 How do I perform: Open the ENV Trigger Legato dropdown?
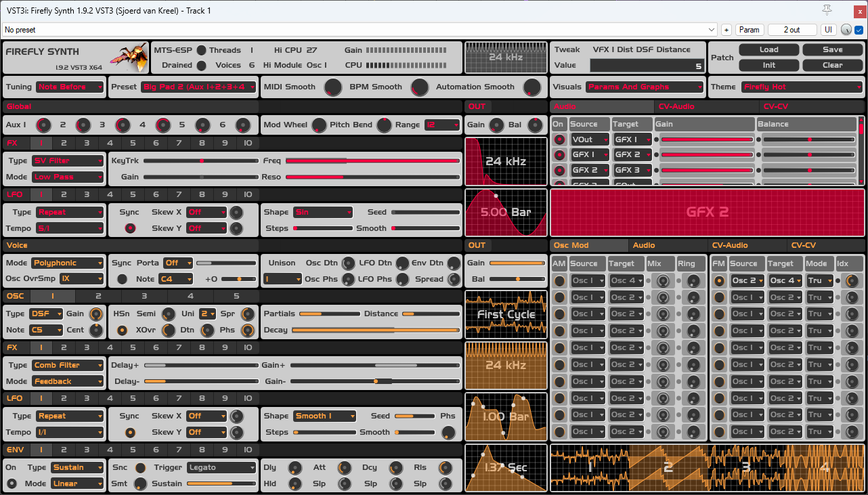click(222, 467)
